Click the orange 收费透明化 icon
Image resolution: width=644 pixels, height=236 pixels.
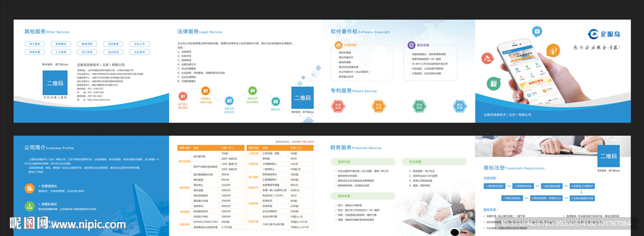click(x=30, y=188)
